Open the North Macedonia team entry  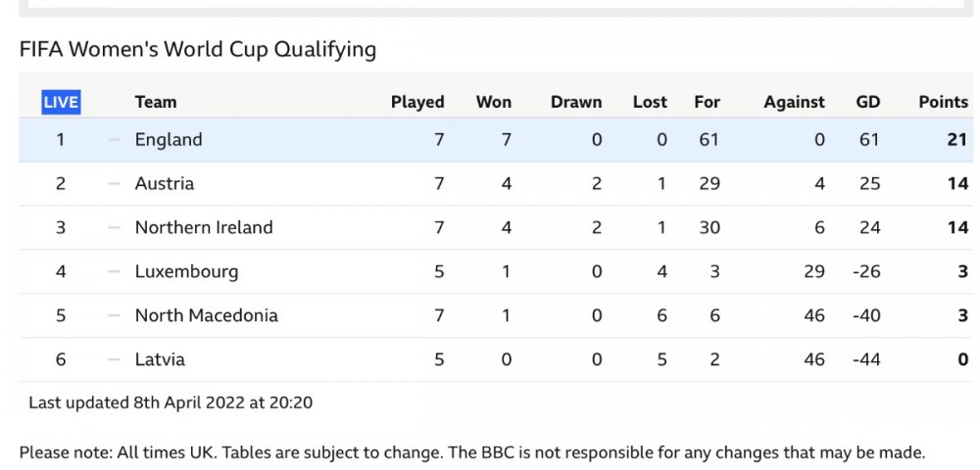point(206,315)
